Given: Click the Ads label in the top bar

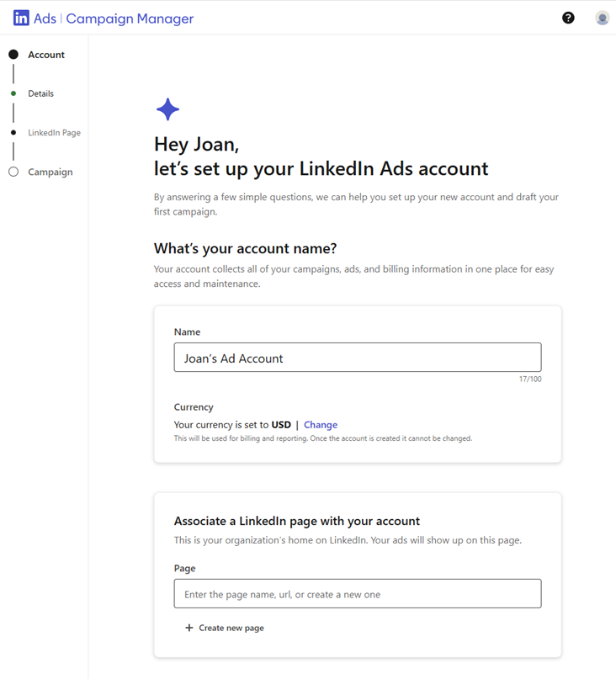Looking at the screenshot, I should tap(46, 17).
